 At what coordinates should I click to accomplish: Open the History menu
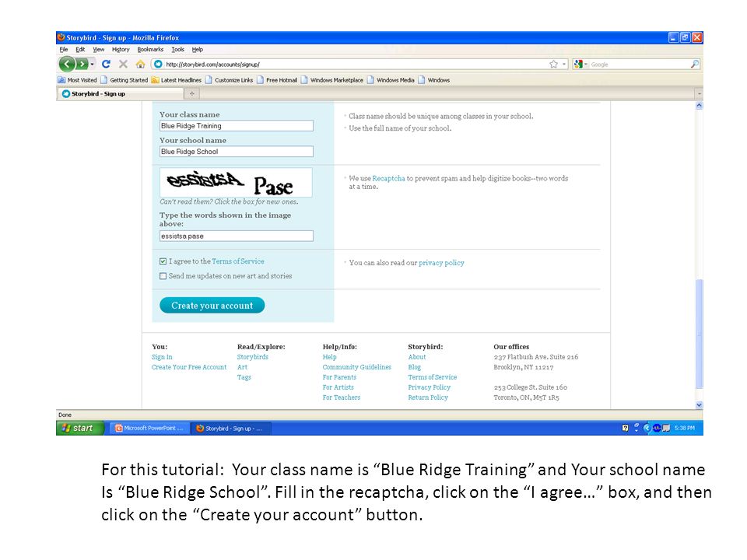121,50
